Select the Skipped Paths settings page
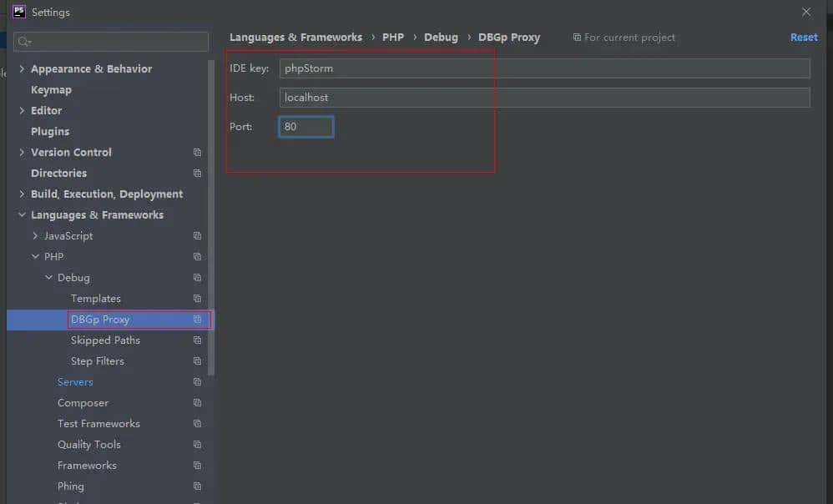 coord(105,340)
